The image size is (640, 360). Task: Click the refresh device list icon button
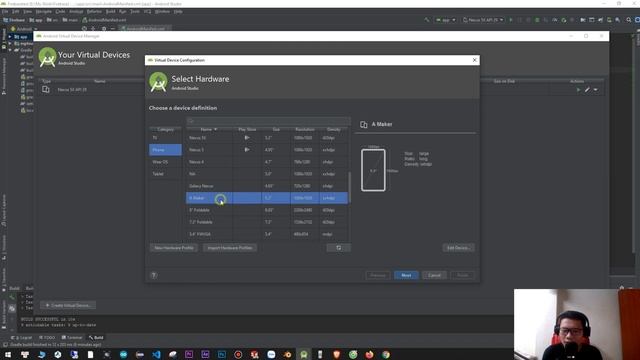[x=338, y=248]
